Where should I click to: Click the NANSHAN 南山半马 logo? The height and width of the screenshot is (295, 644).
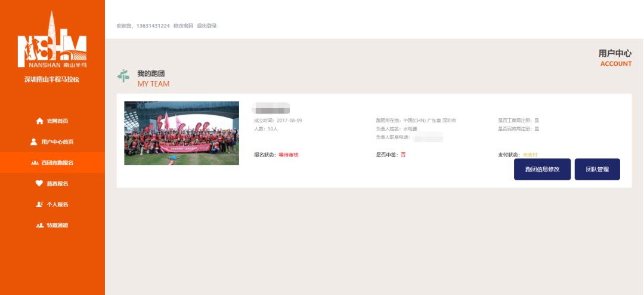point(52,39)
